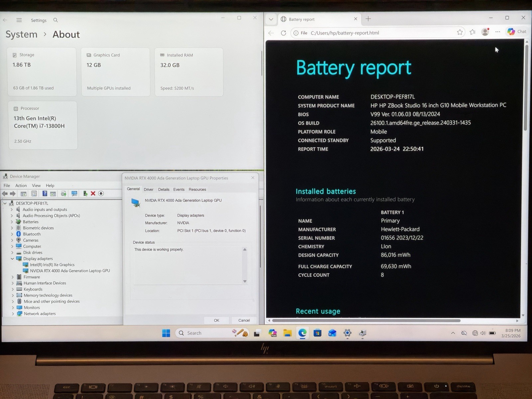Image resolution: width=532 pixels, height=399 pixels.
Task: Switch to Events tab in GPU Properties
Action: [179, 190]
